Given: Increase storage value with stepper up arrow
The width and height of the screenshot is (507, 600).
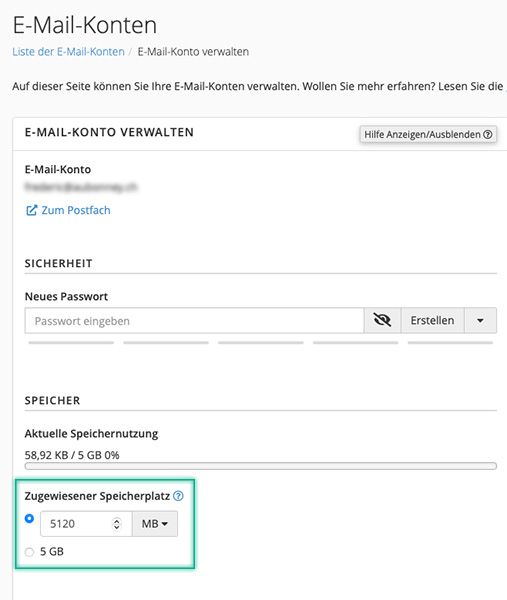Looking at the screenshot, I should 117,520.
